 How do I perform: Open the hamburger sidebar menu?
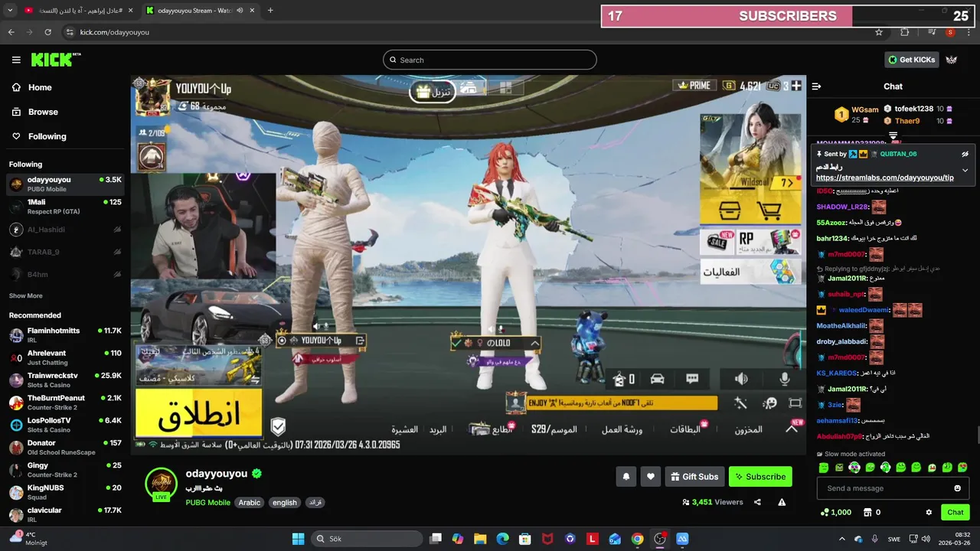click(16, 60)
